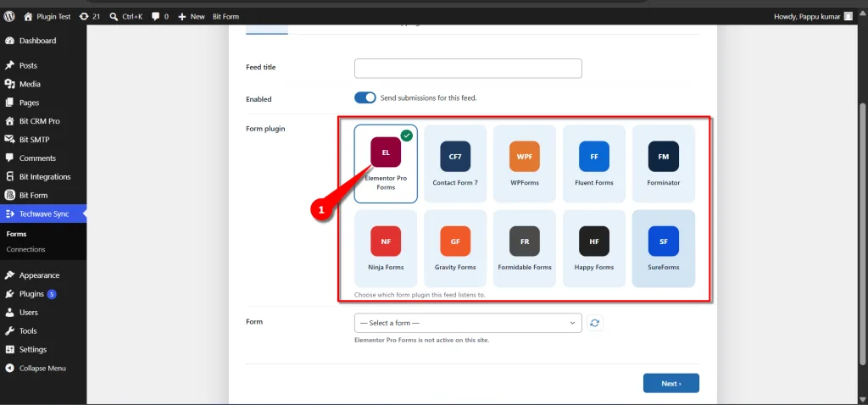This screenshot has width=868, height=405.
Task: Select the WPForms WPF icon
Action: pos(524,157)
